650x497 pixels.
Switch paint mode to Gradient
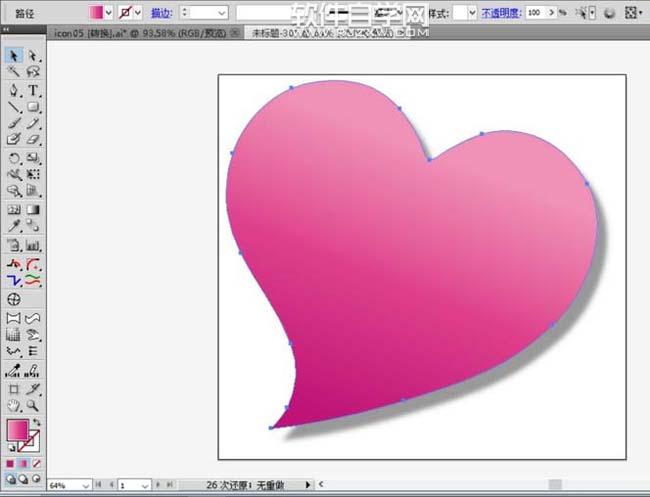coord(25,463)
